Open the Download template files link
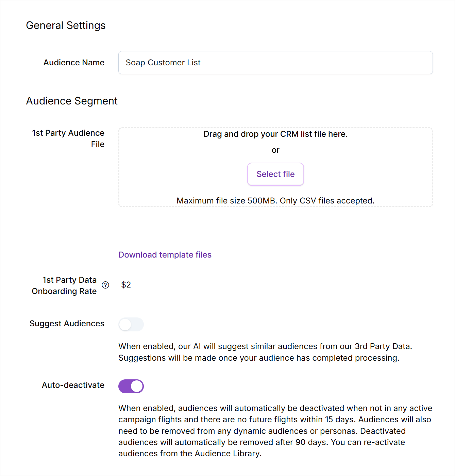Screen dimensions: 455x476 [x=165, y=255]
